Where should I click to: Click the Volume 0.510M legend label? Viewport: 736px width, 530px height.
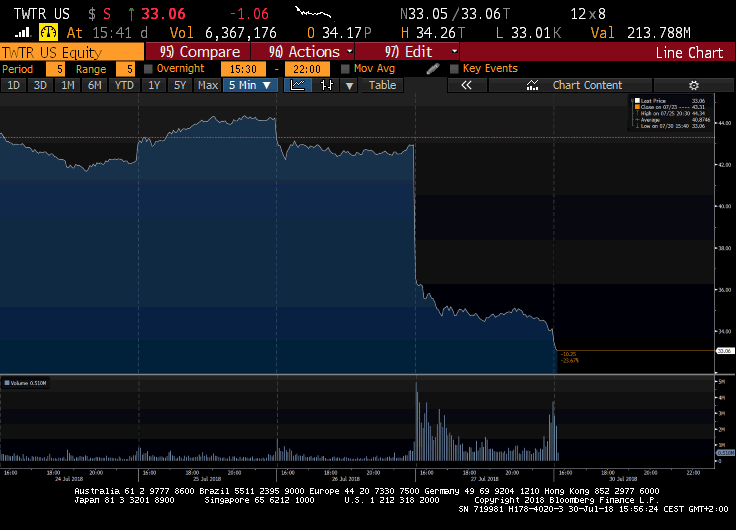(26, 383)
